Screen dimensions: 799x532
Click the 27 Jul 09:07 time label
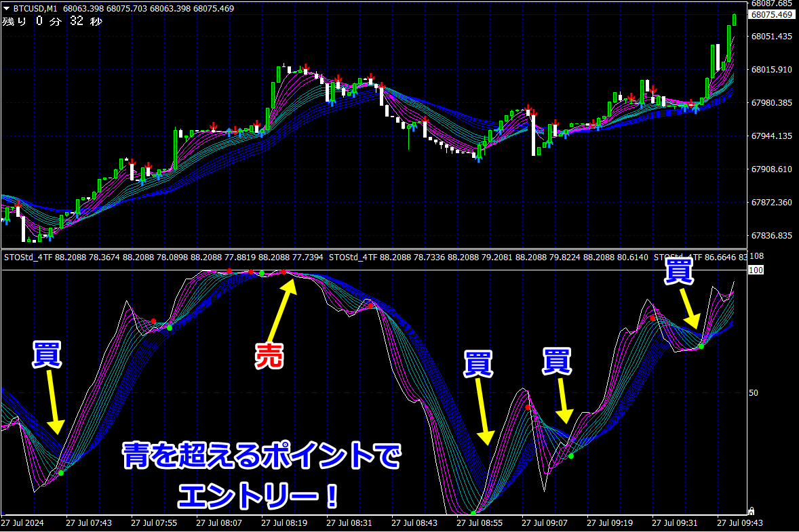pyautogui.click(x=545, y=523)
